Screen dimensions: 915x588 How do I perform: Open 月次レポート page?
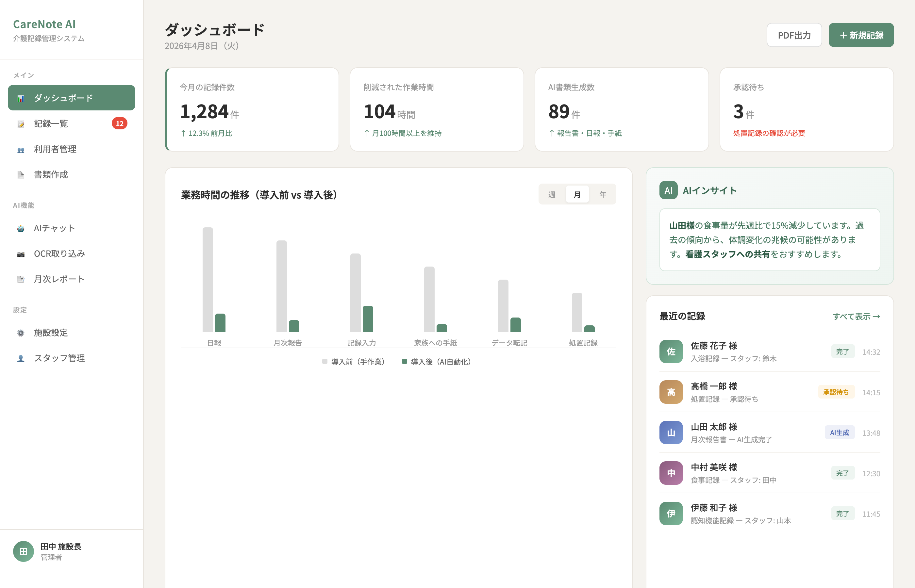coord(72,279)
